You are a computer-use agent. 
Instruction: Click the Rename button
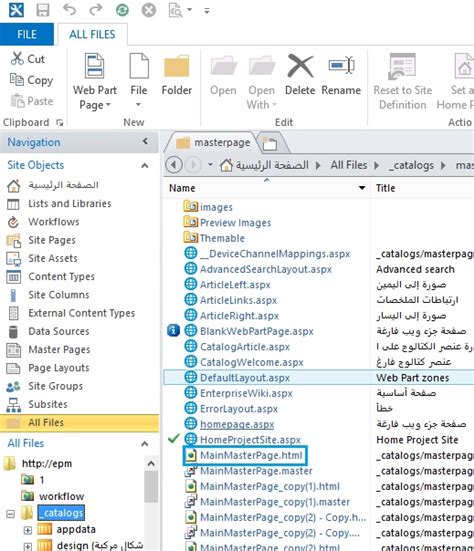tap(341, 75)
